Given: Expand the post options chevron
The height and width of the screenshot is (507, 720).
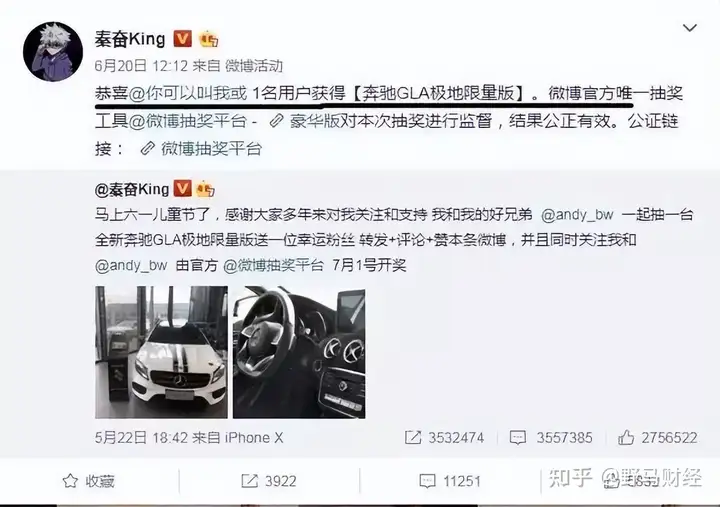Looking at the screenshot, I should [x=690, y=28].
